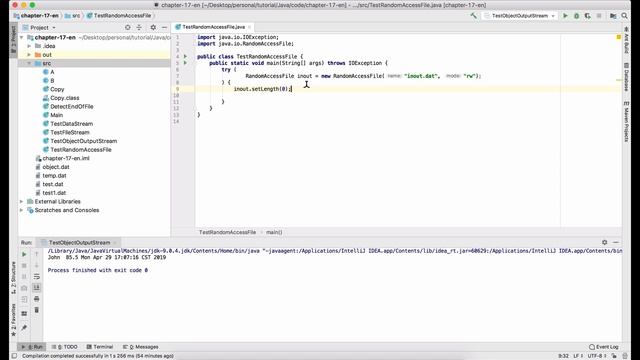Toggle the Pin Tab icon in Run panel
Image resolution: width=640 pixels, height=360 pixels.
(x=24, y=328)
